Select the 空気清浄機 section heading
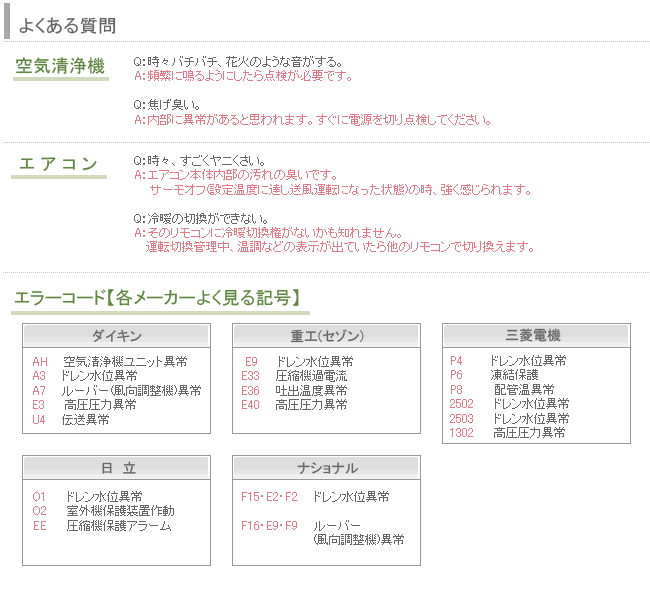Screen dimensions: 650x589 coord(60,67)
